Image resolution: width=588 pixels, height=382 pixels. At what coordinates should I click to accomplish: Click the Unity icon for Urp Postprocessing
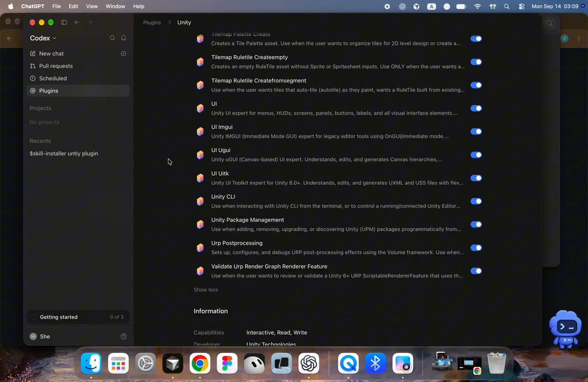click(200, 248)
